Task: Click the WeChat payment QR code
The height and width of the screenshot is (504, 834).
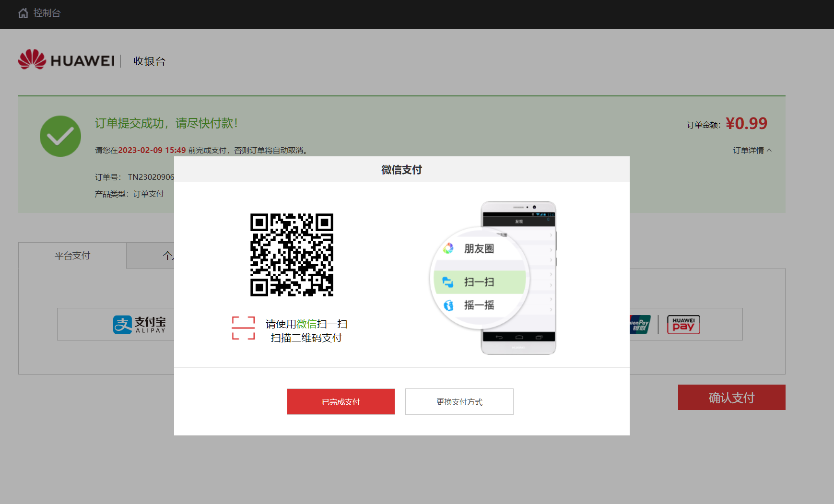Action: coord(292,255)
